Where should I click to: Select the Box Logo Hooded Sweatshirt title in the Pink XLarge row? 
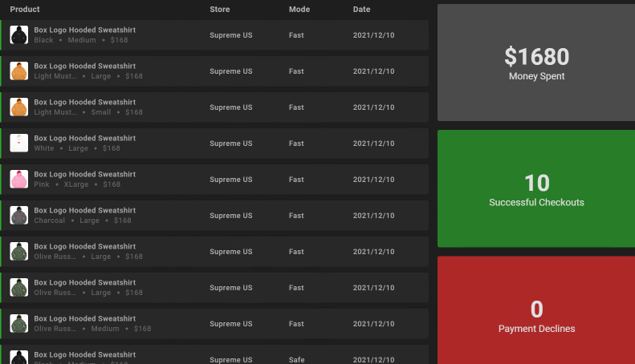point(84,174)
